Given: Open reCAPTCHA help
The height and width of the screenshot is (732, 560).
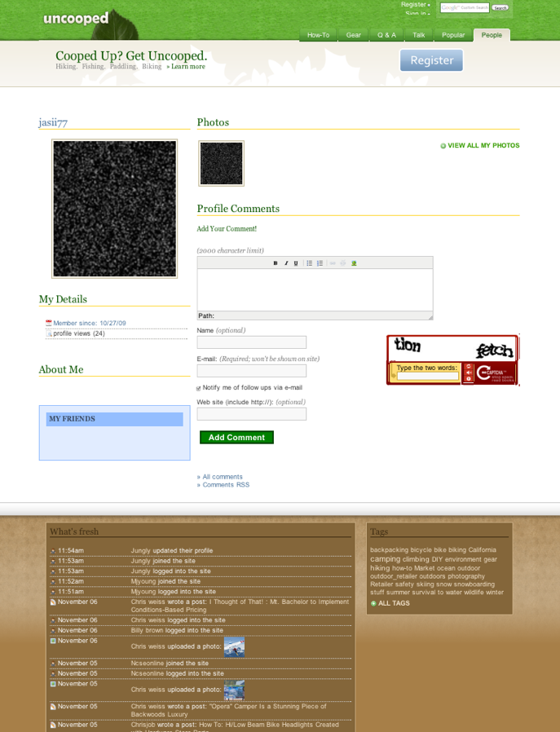Looking at the screenshot, I should [x=469, y=379].
